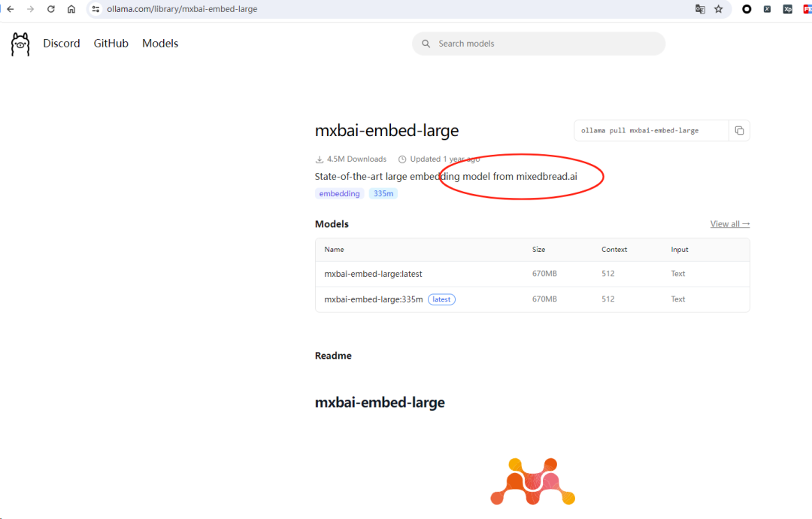Click the 4.5M Downloads text
Viewport: 812px width, 519px height.
point(356,159)
